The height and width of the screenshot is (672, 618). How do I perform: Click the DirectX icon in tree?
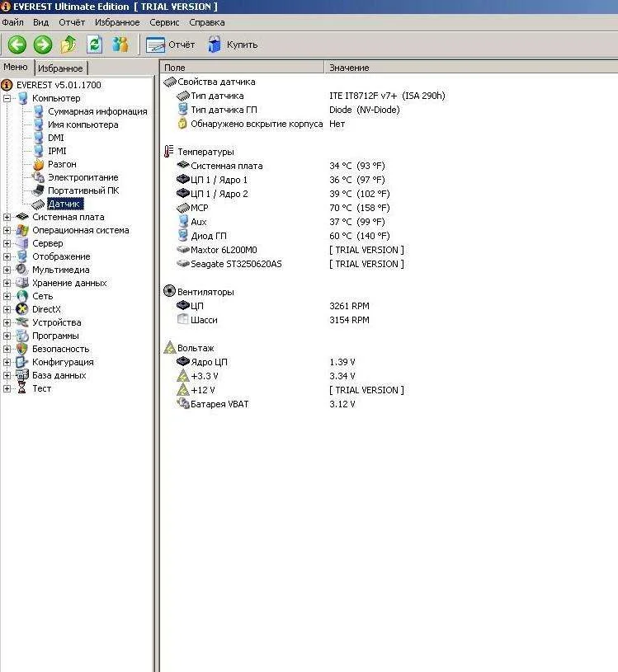pyautogui.click(x=22, y=309)
